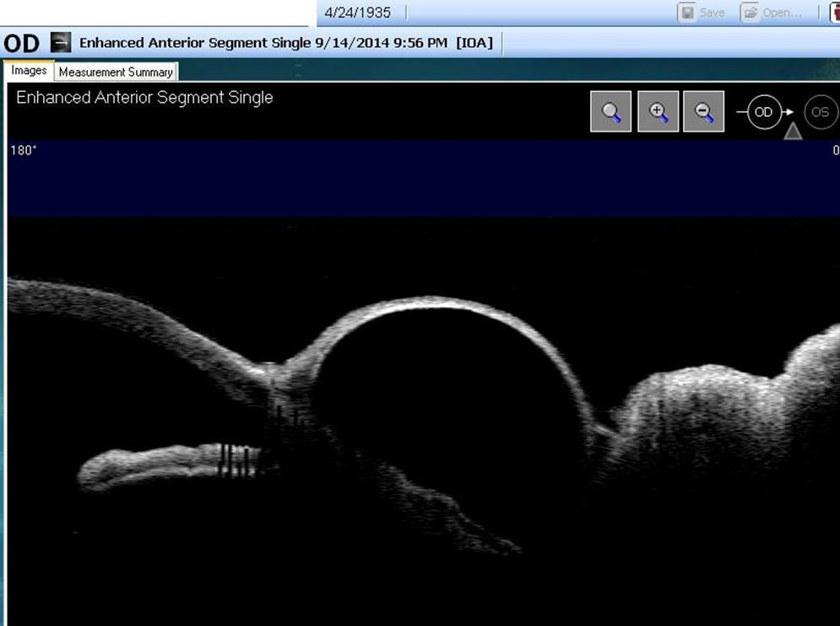Image resolution: width=840 pixels, height=626 pixels.
Task: Select the OD eye circle
Action: coord(763,112)
